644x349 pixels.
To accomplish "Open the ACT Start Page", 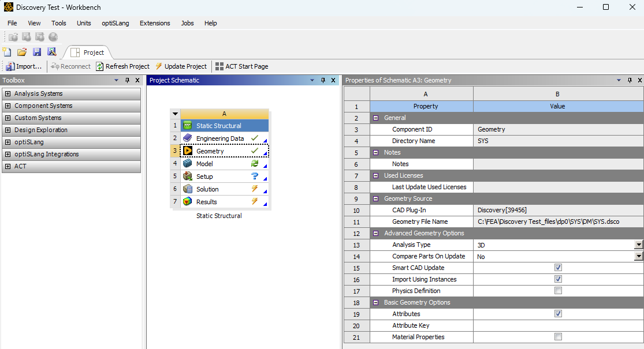I will (x=242, y=66).
